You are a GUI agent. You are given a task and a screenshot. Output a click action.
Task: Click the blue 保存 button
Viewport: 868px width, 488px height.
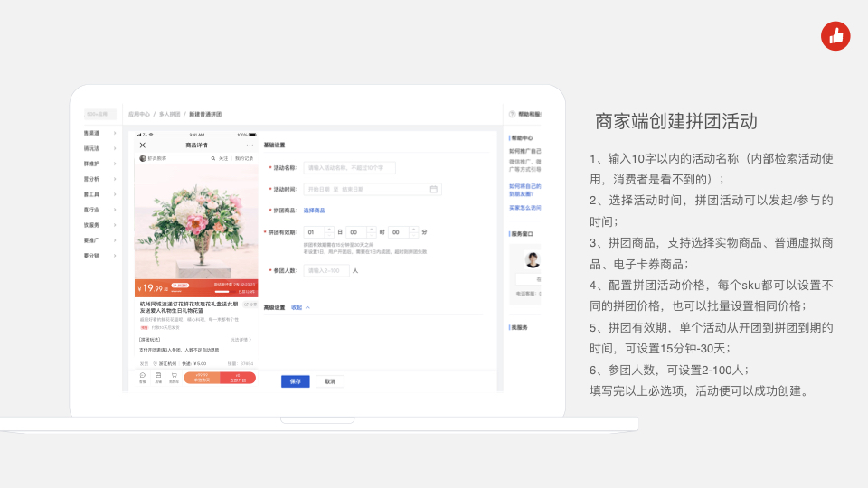[x=295, y=381]
